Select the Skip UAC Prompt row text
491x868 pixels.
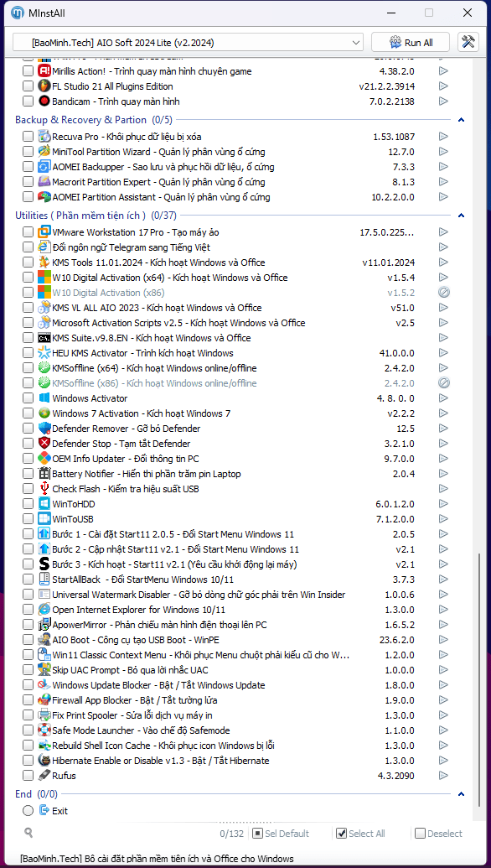[130, 670]
